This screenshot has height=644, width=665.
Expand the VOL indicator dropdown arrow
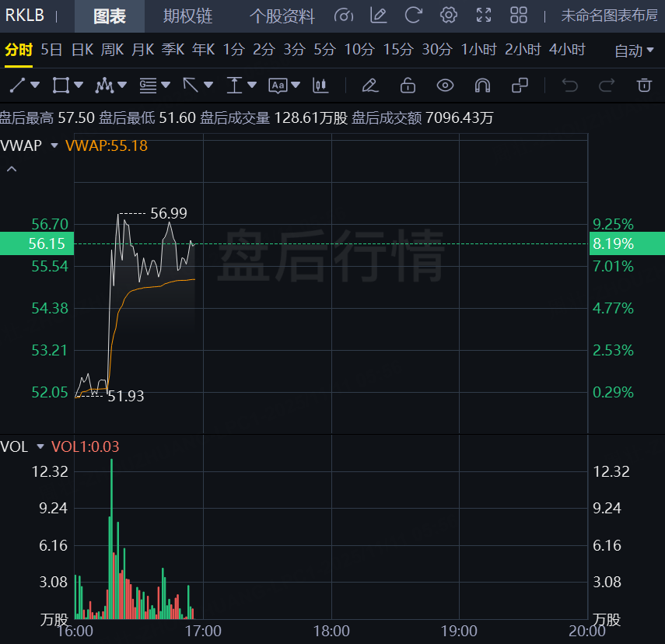[x=40, y=447]
